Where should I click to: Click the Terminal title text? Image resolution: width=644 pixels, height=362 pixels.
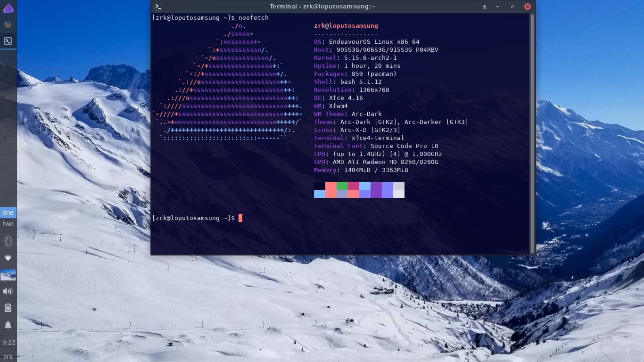(322, 7)
